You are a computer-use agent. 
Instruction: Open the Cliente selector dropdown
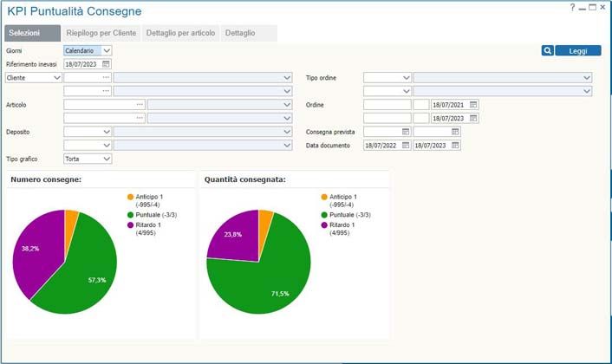[56, 77]
